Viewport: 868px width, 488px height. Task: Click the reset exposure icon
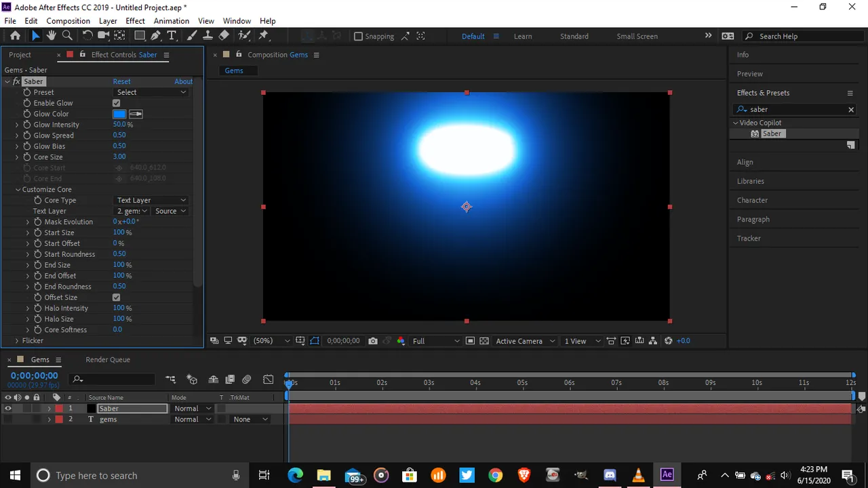(x=669, y=341)
